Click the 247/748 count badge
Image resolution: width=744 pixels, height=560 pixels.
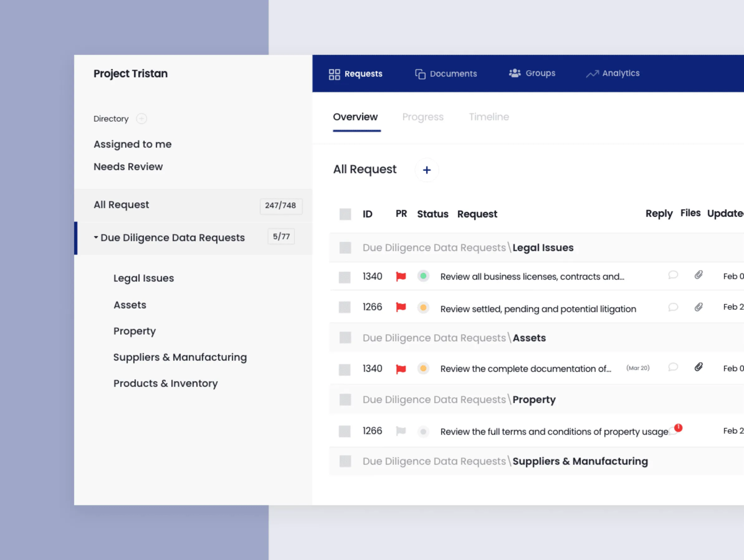280,206
